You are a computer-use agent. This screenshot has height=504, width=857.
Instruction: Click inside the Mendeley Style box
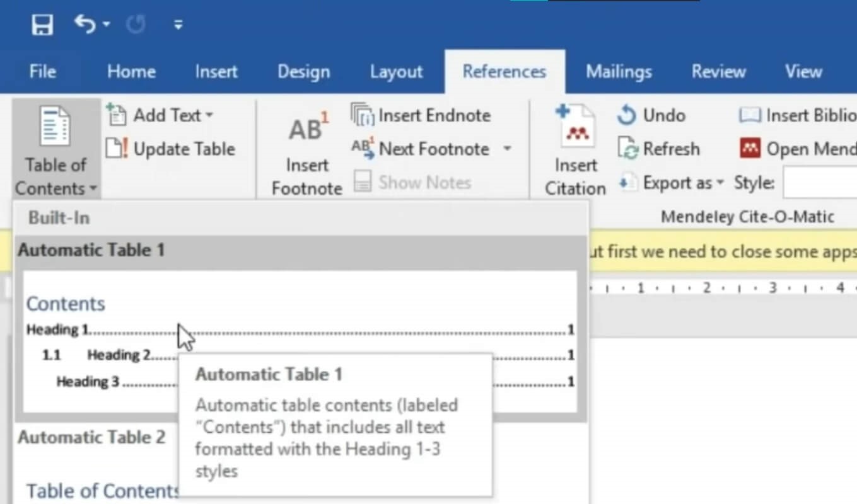click(x=820, y=183)
